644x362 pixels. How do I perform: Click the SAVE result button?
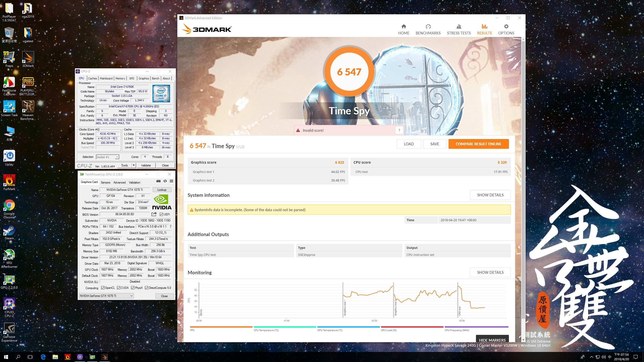click(434, 144)
